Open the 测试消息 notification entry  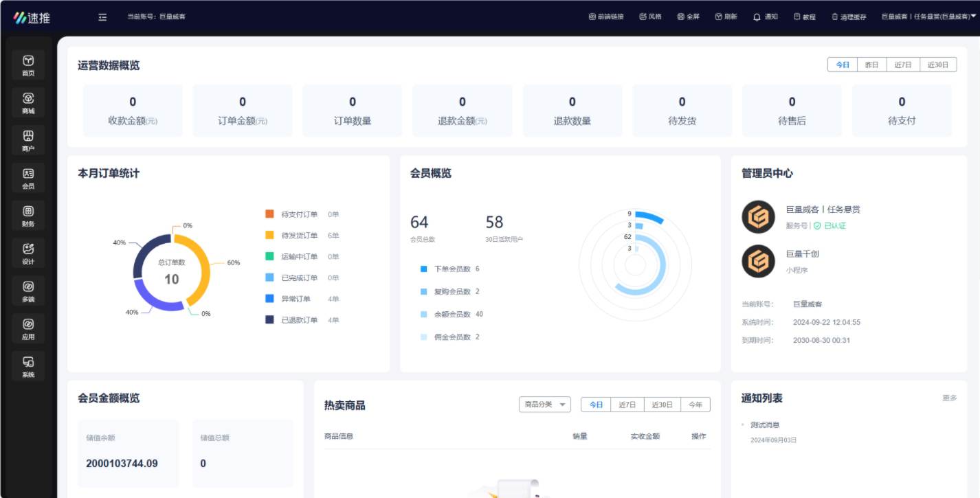(x=765, y=425)
